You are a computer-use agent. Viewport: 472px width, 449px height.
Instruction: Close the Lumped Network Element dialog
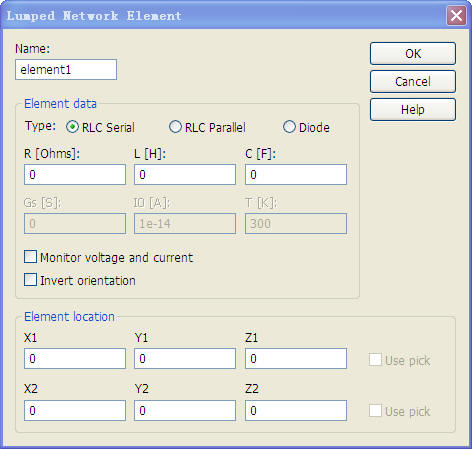point(456,15)
